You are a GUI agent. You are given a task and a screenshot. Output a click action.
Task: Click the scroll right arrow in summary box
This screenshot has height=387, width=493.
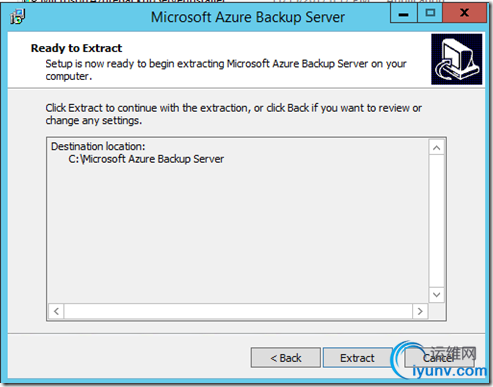(420, 311)
